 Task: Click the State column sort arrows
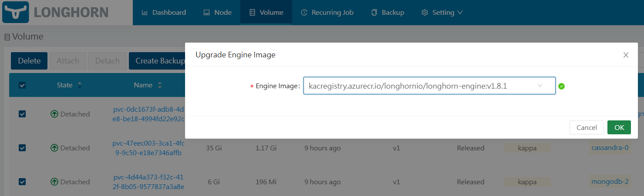(x=80, y=85)
